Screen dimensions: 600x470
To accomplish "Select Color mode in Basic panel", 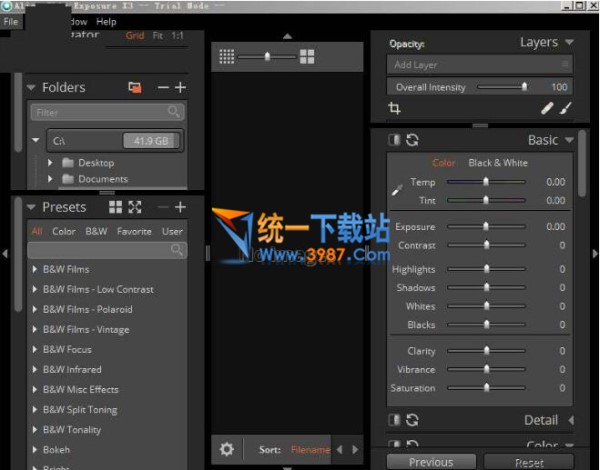I will (x=444, y=163).
